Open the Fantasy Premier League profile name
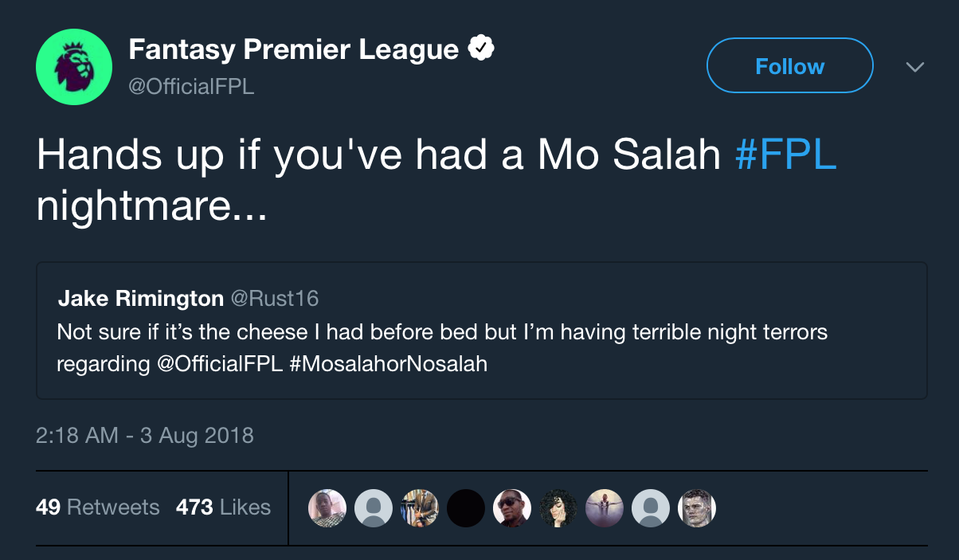This screenshot has width=959, height=560. tap(293, 50)
